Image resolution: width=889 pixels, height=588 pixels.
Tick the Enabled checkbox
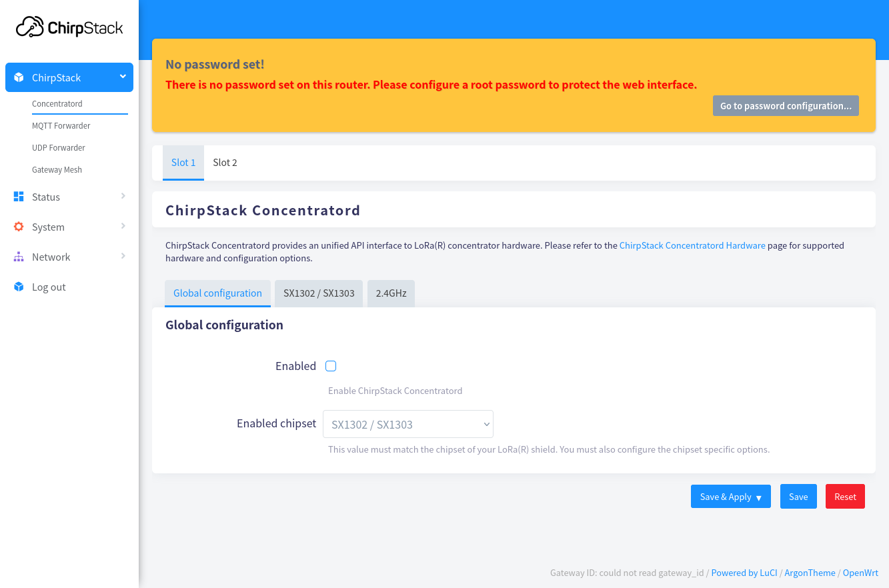(331, 366)
